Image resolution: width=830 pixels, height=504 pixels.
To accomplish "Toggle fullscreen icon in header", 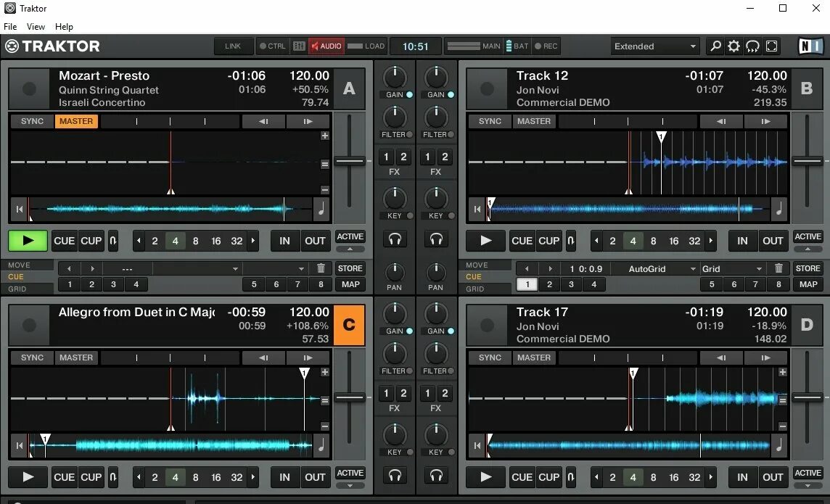I will coord(772,46).
